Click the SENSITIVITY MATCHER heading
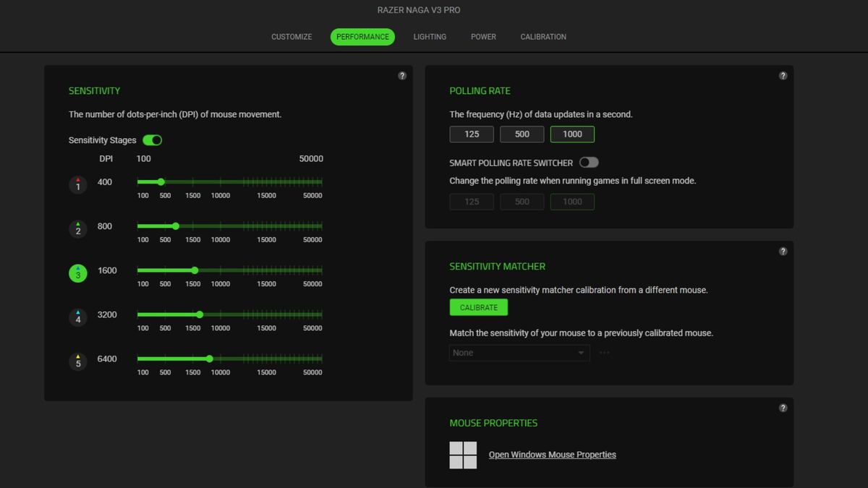Screen dimensions: 868x488 (498, 267)
